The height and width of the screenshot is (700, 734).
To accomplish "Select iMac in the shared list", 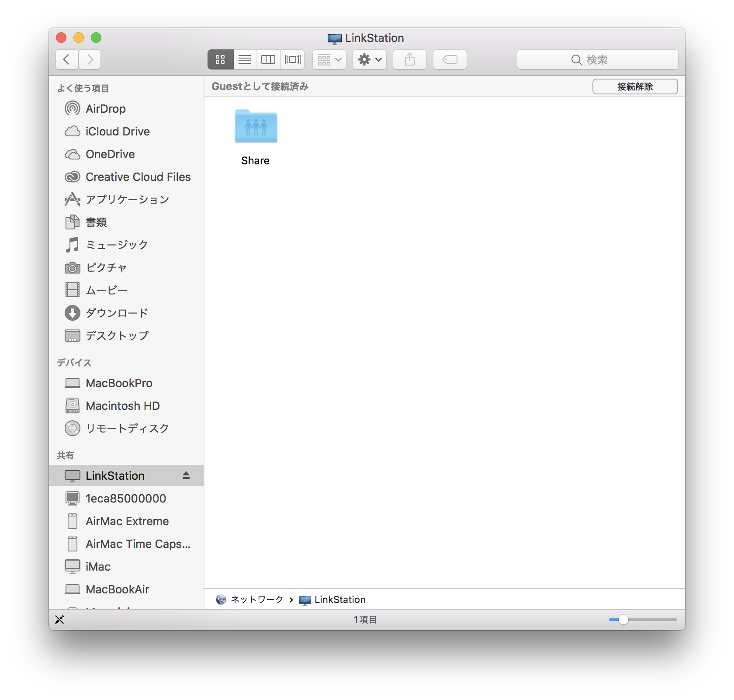I will (x=126, y=566).
